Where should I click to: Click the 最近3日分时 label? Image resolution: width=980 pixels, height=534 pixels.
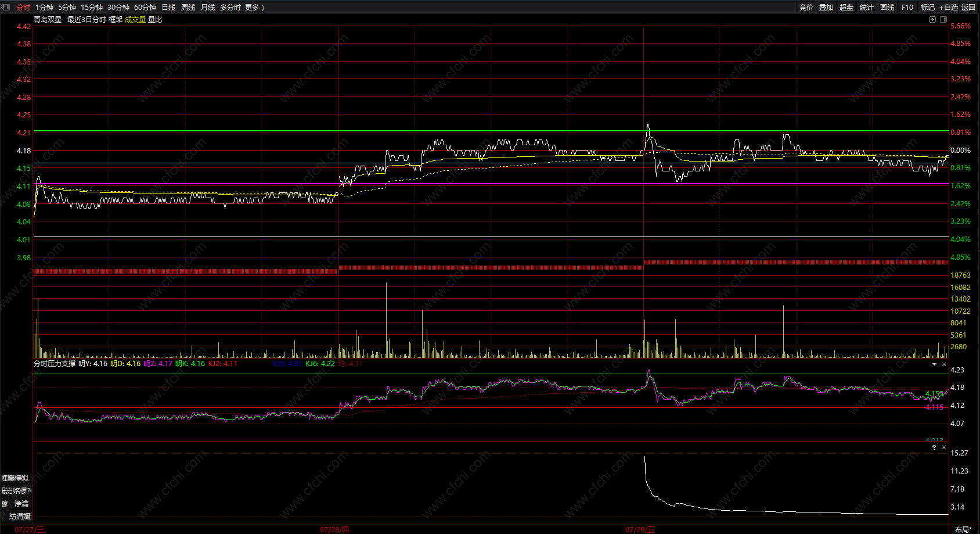[87, 19]
